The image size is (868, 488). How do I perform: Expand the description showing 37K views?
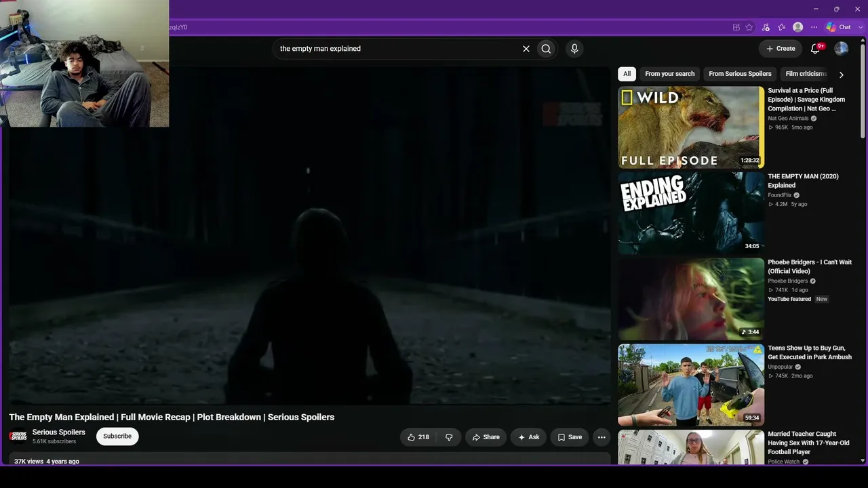pos(309,460)
